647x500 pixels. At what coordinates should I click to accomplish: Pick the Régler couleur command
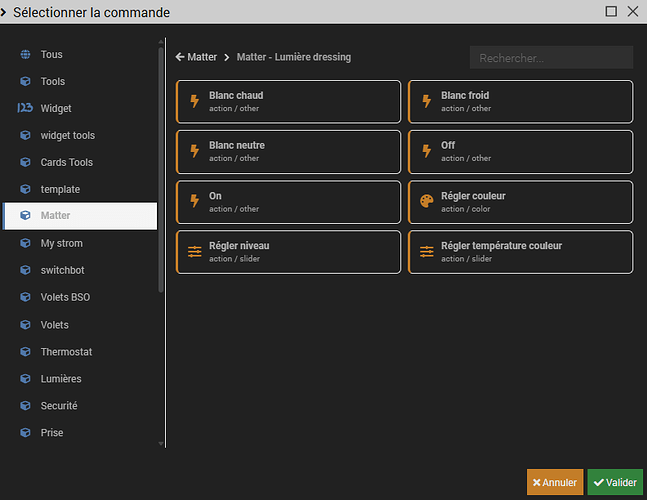coord(520,202)
